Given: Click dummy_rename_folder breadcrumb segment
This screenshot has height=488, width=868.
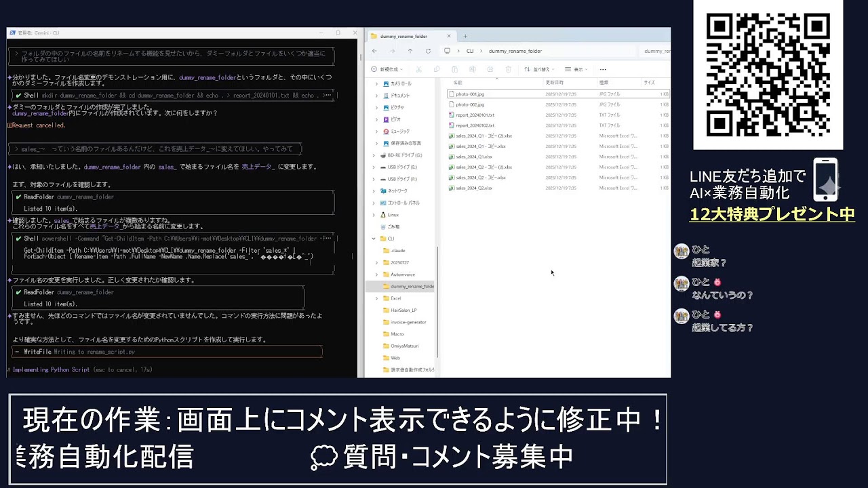Looking at the screenshot, I should [515, 51].
